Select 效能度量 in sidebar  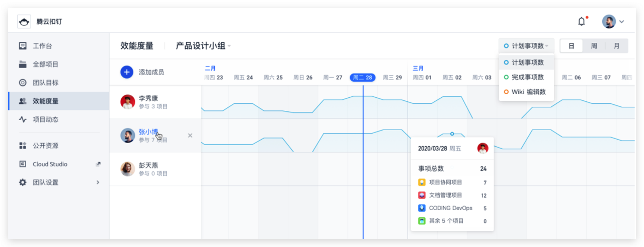[x=58, y=101]
